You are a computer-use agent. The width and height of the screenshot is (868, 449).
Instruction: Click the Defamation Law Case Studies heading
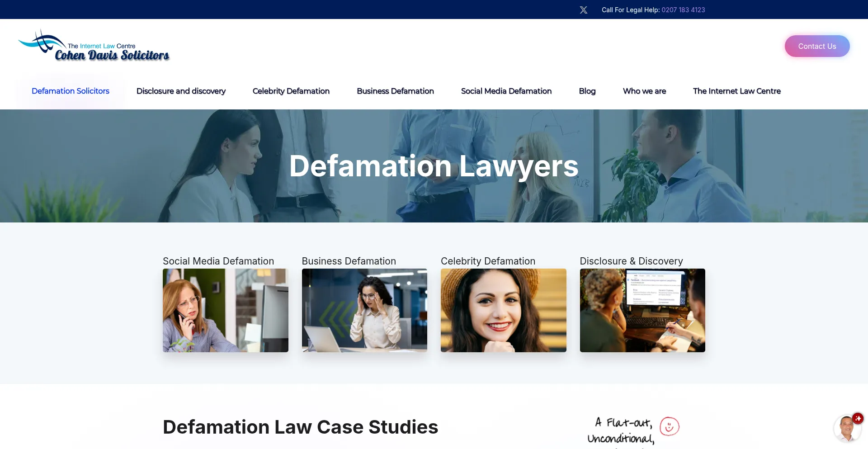300,427
